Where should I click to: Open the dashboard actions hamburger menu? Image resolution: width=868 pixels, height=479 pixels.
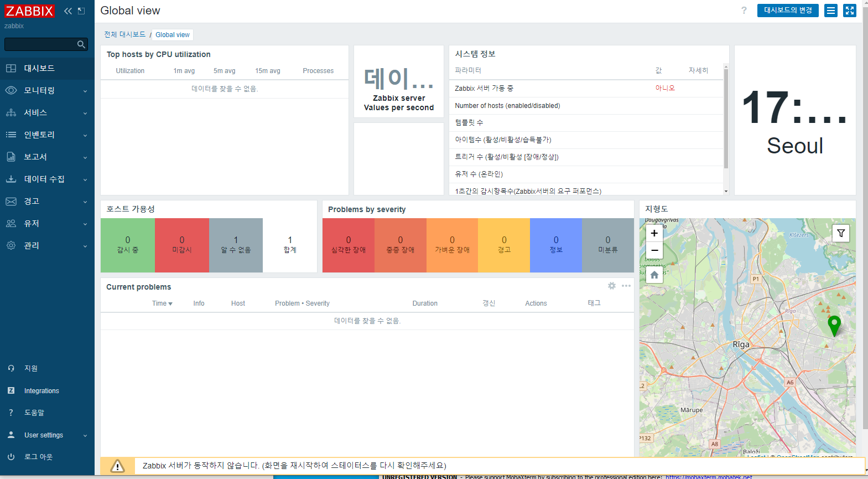831,11
